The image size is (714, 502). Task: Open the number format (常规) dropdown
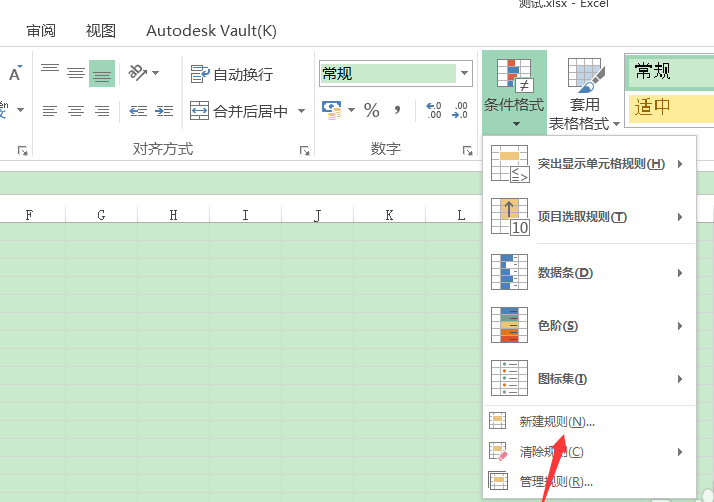coord(464,74)
